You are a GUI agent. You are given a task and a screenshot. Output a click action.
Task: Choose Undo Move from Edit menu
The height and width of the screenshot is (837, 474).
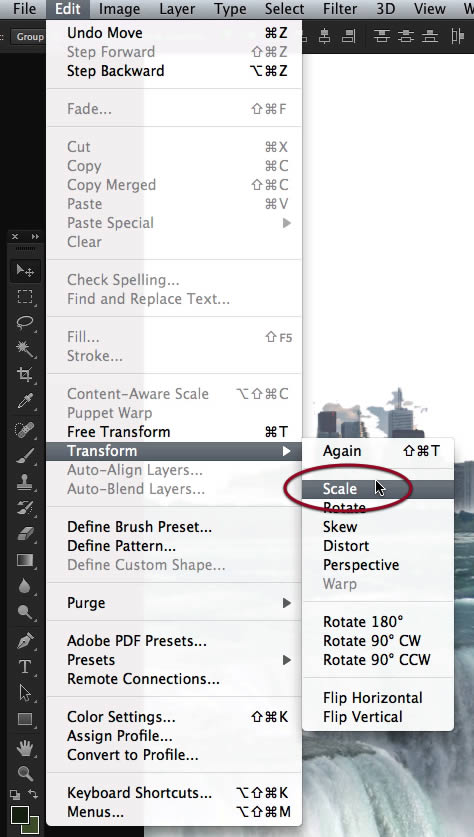point(174,33)
